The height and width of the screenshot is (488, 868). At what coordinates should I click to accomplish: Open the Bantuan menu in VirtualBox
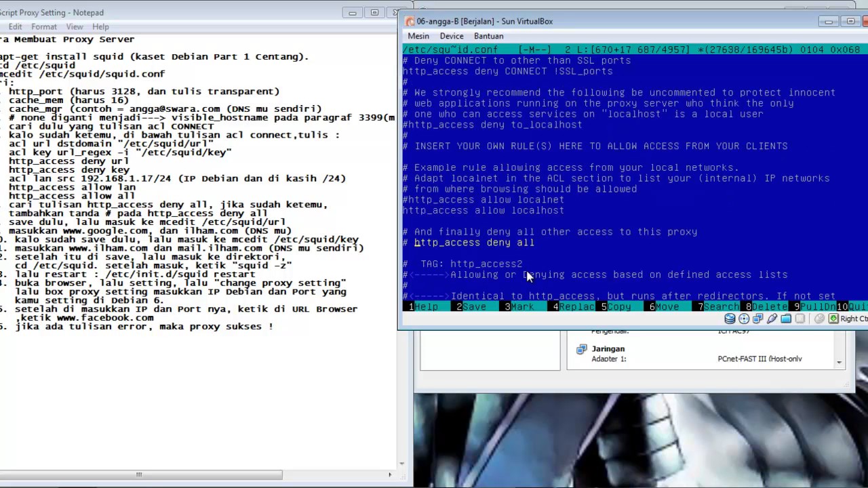[489, 36]
